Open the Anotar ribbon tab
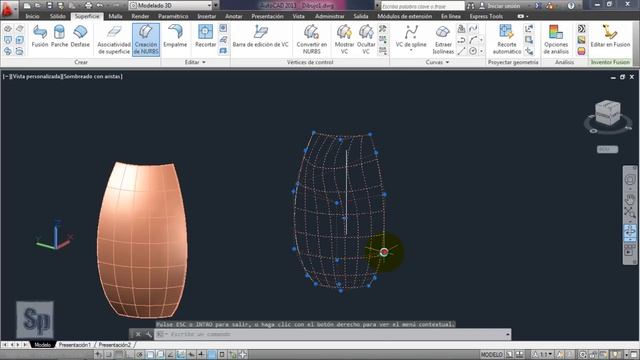The width and height of the screenshot is (640, 360). (x=234, y=16)
